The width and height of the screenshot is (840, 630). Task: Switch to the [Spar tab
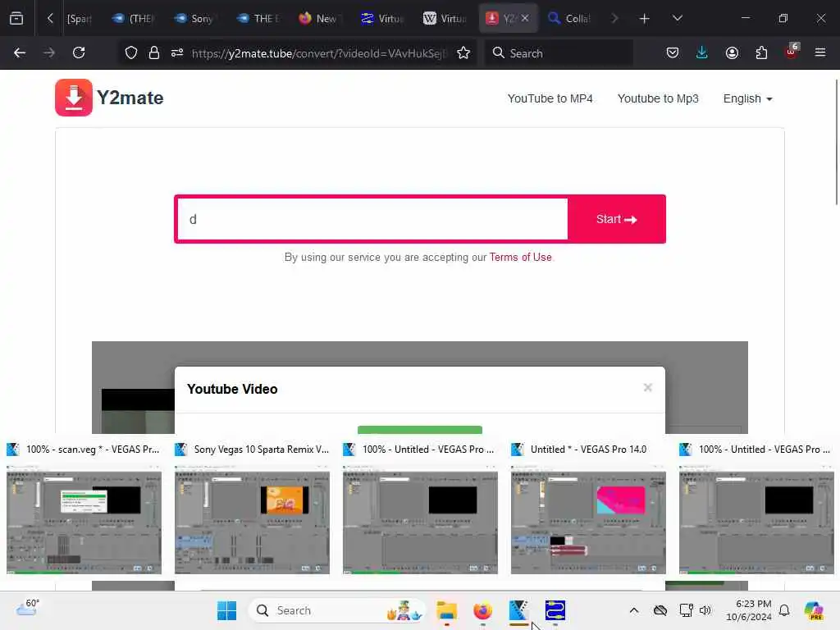click(x=79, y=18)
